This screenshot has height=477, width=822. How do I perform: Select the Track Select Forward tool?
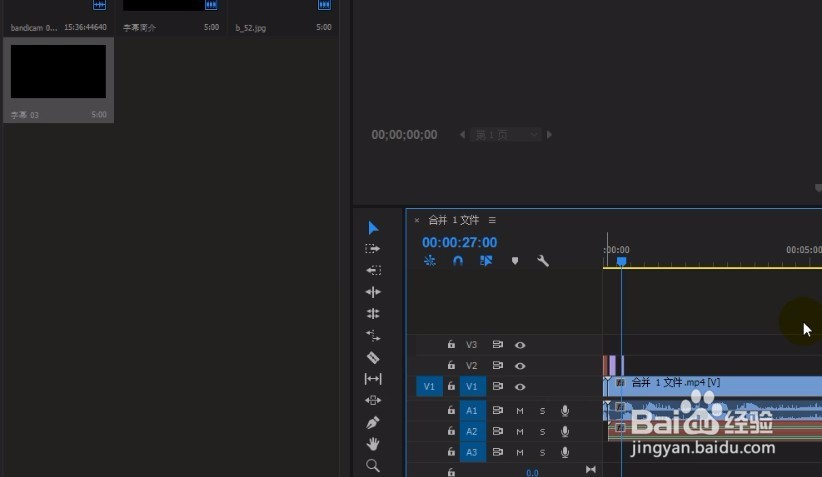pos(373,248)
